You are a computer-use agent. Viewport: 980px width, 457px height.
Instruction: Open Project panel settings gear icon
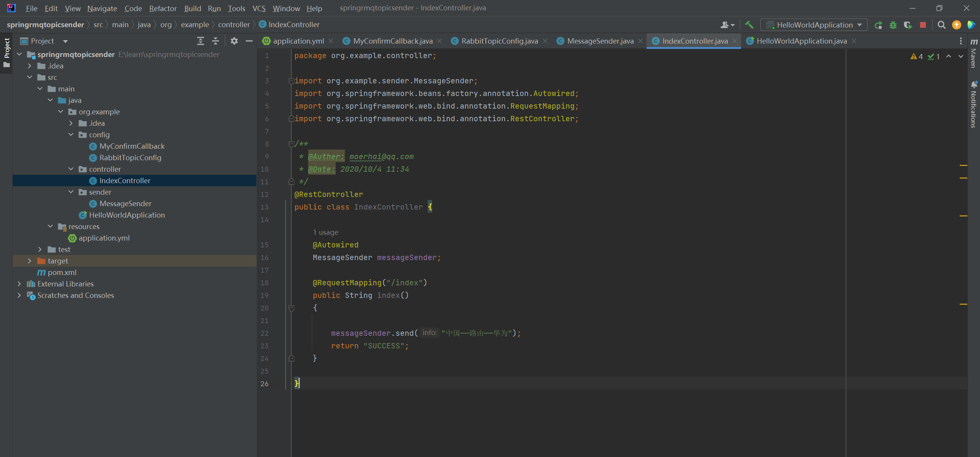[x=234, y=41]
